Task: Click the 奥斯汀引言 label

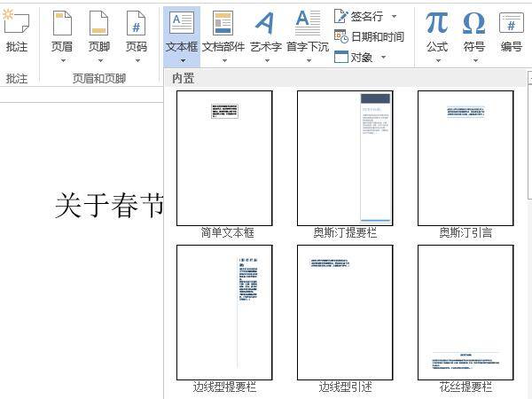Action: 465,232
